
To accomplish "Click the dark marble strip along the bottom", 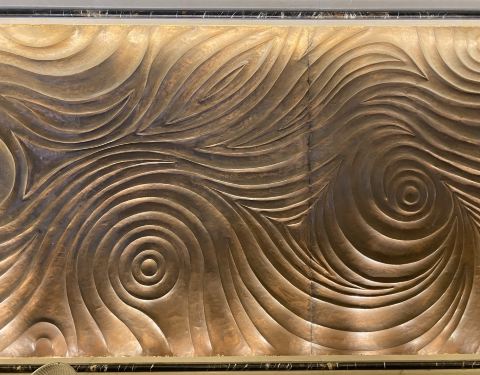I will tap(240, 367).
